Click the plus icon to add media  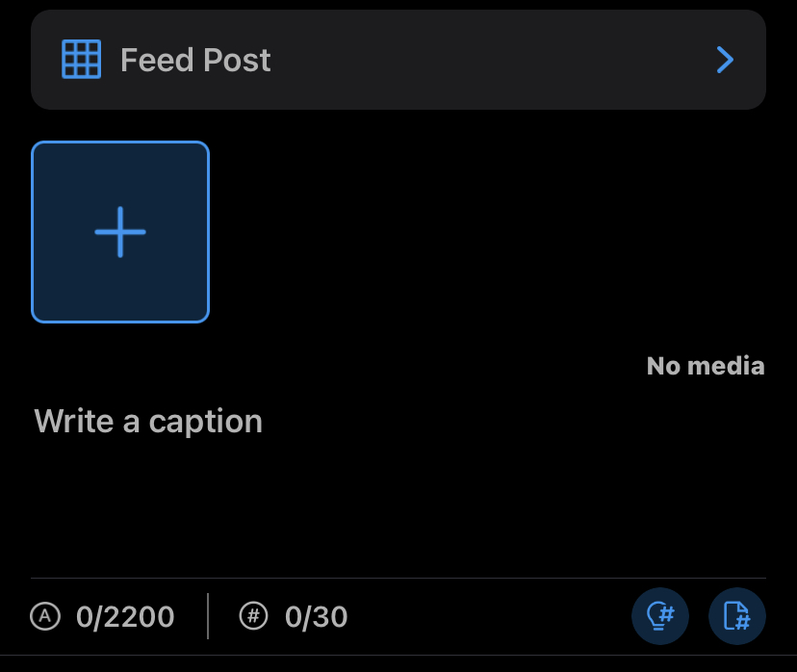click(x=120, y=232)
